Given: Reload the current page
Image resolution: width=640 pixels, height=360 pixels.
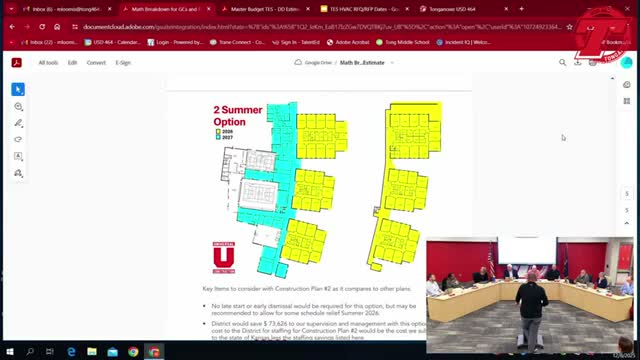Looking at the screenshot, I should point(42,27).
